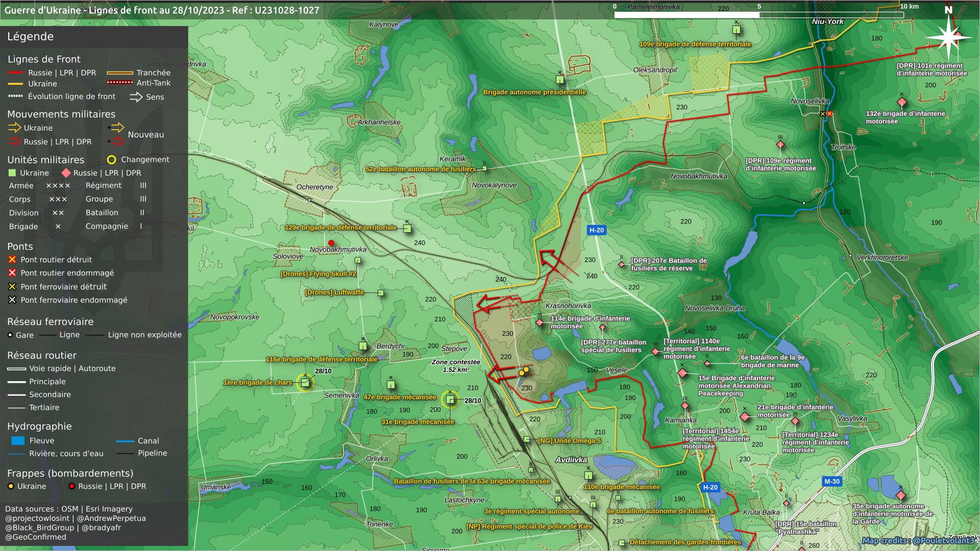The image size is (980, 551).
Task: Click the Légende heading
Action: point(30,37)
